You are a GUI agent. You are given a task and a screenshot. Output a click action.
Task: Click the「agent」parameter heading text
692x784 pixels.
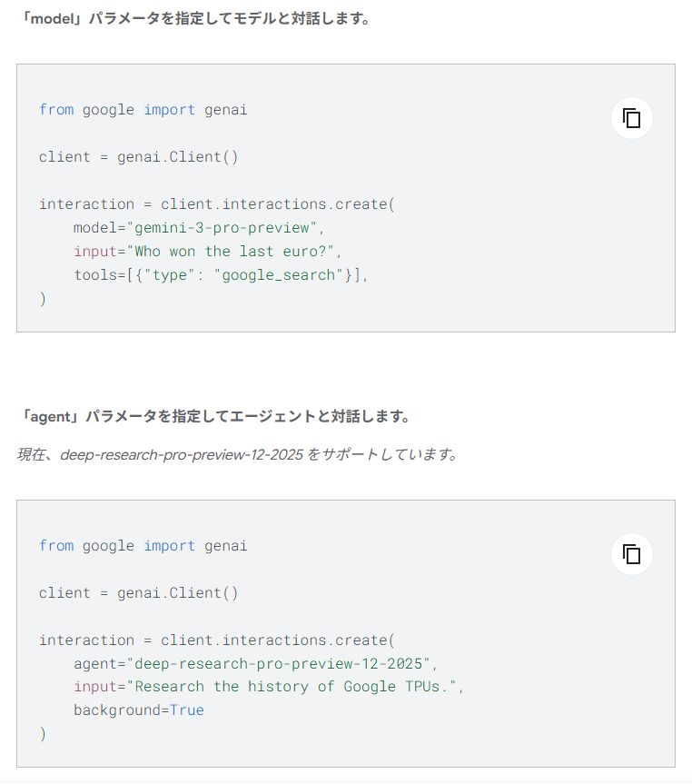(216, 417)
